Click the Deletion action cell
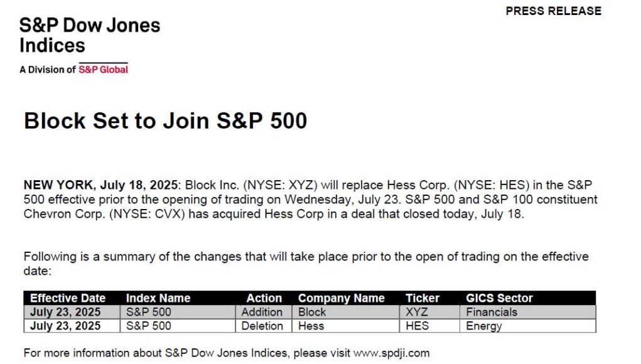Screen dimensions: 641x364 [264, 326]
